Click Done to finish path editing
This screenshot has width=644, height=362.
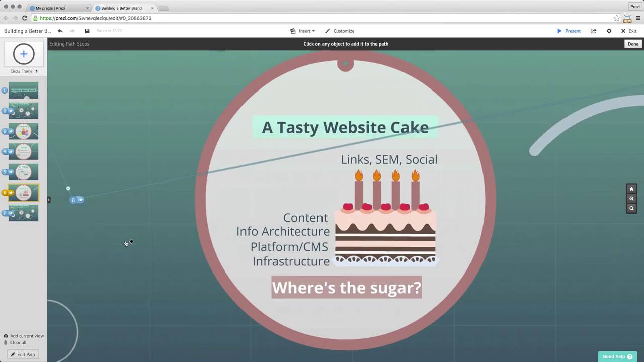tap(633, 44)
